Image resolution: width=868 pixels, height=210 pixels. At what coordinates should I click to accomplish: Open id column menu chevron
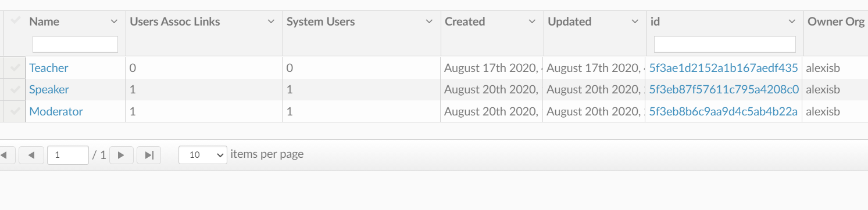pyautogui.click(x=792, y=21)
